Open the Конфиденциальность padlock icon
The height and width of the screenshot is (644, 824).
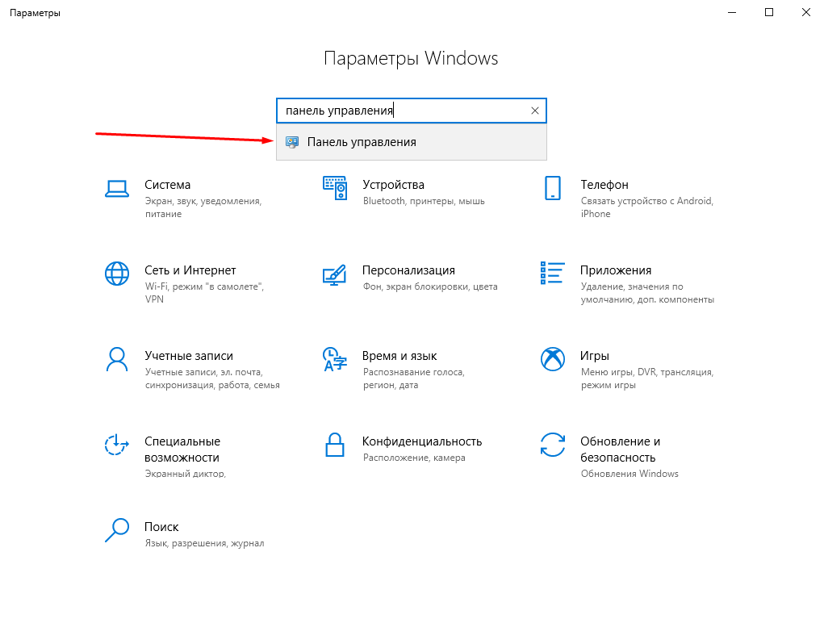point(335,445)
